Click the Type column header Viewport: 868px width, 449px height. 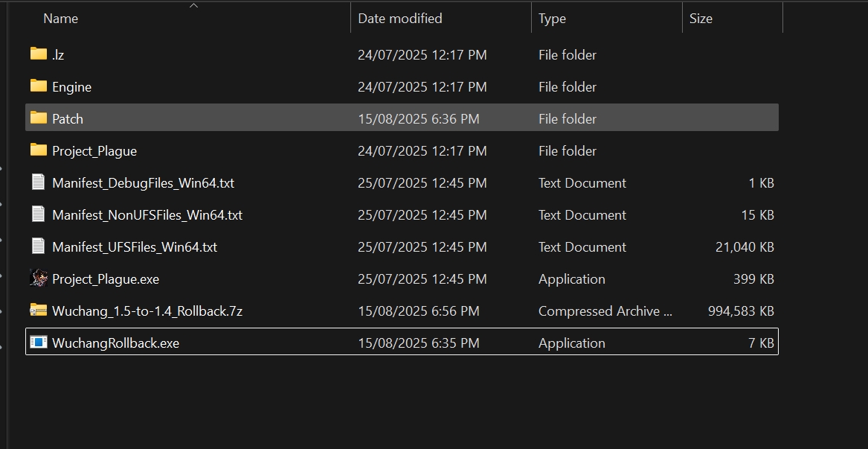(552, 19)
